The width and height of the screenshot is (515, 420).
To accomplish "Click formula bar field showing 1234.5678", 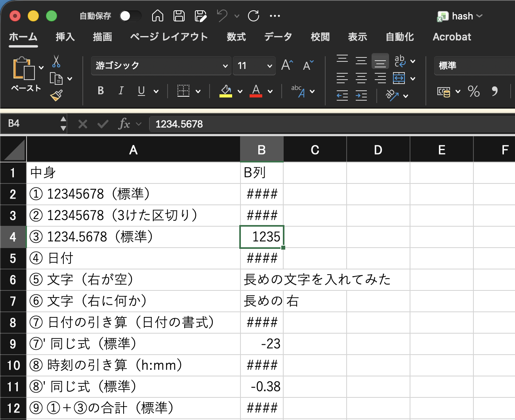I will point(332,124).
